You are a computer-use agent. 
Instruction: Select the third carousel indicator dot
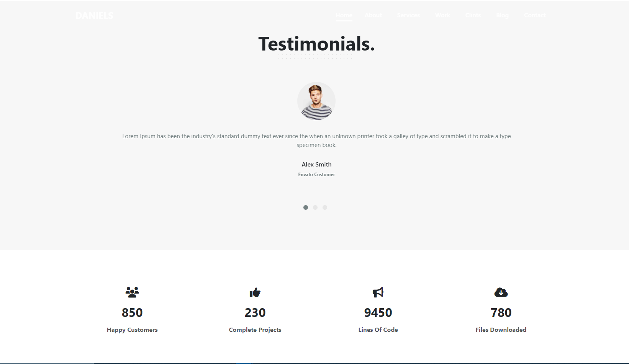325,207
